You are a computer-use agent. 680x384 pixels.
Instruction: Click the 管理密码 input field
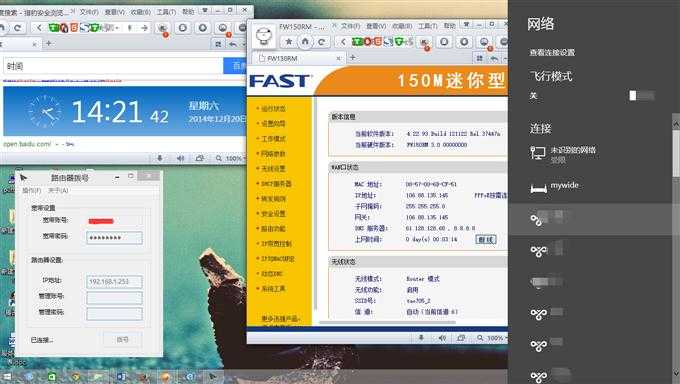pos(114,314)
